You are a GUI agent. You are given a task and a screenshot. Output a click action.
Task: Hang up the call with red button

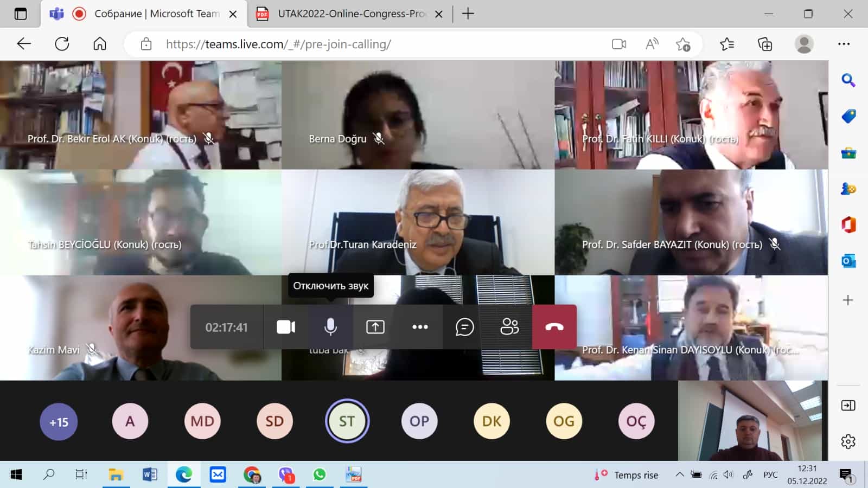(554, 327)
